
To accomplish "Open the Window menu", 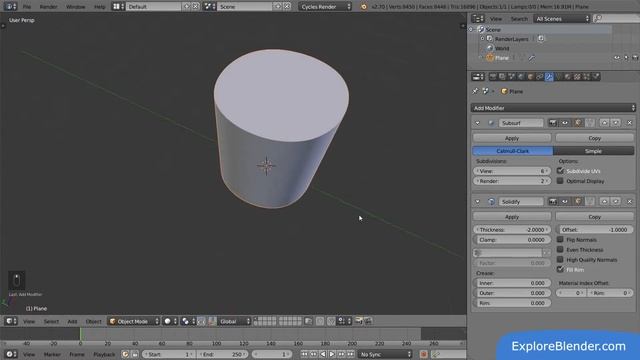I will (76, 7).
